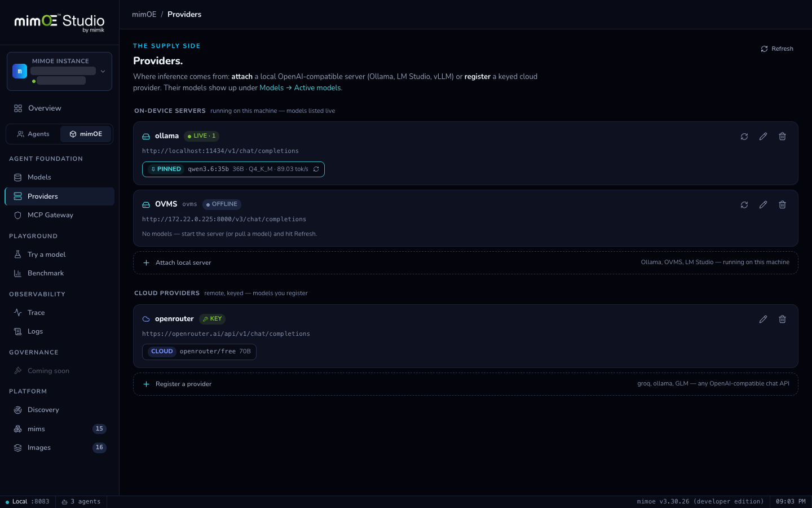The image size is (812, 508).
Task: Expand the mimOE instance selector chevron
Action: [x=103, y=72]
